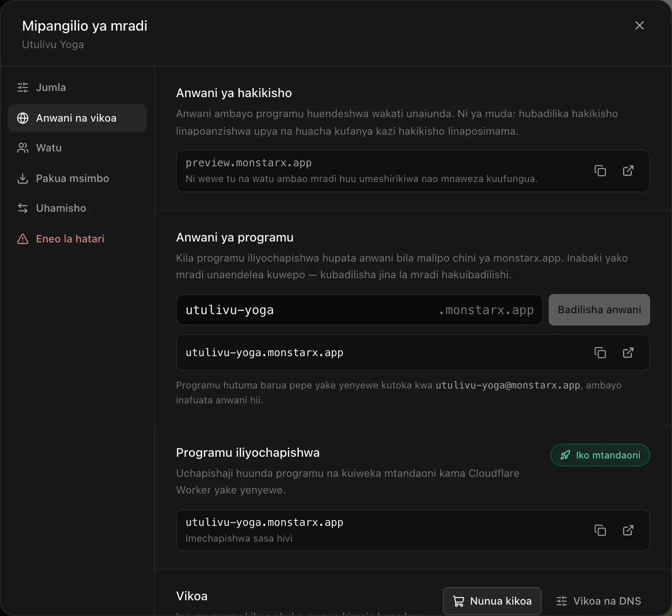Image resolution: width=672 pixels, height=616 pixels.
Task: Go to the Watu section
Action: pos(77,148)
